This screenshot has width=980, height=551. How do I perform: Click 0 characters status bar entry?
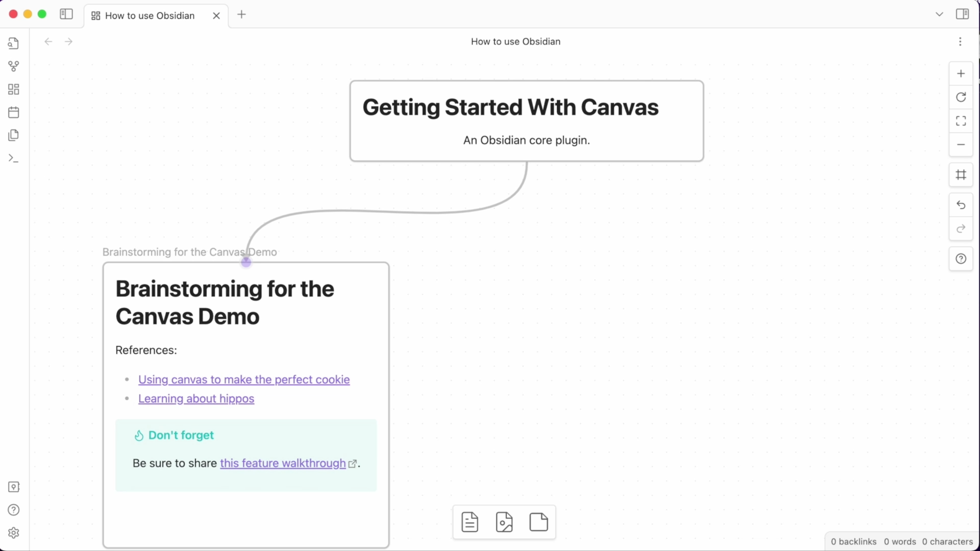(947, 541)
